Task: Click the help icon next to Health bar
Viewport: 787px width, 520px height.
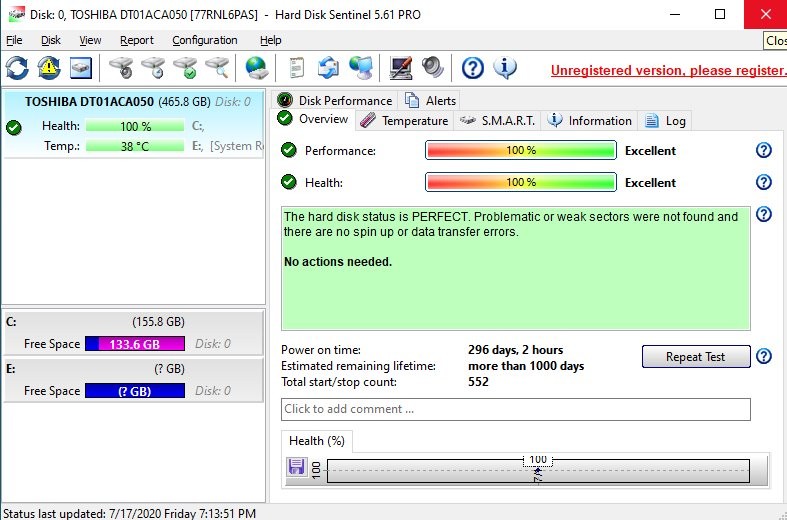Action: [763, 182]
